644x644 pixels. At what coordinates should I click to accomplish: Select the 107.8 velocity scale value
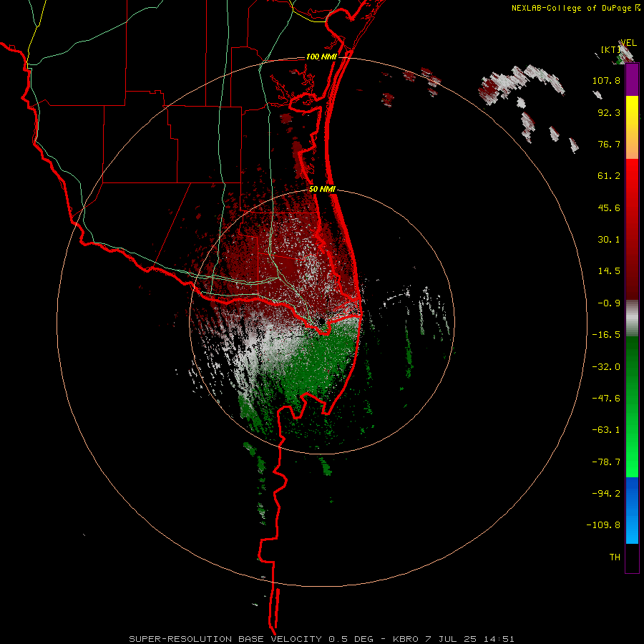tap(606, 80)
